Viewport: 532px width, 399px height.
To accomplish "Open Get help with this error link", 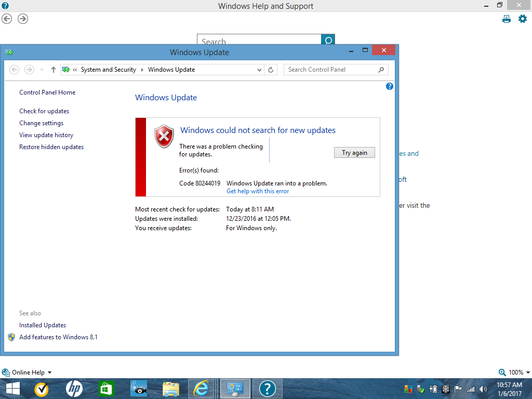I will 258,191.
